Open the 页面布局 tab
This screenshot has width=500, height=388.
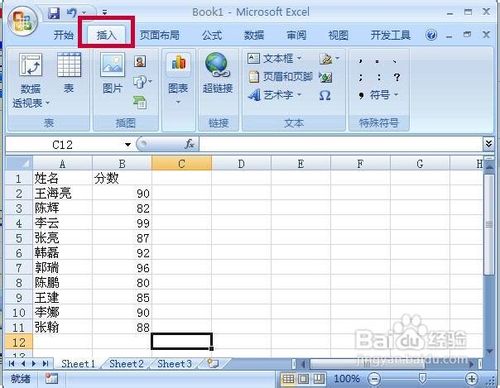(159, 35)
